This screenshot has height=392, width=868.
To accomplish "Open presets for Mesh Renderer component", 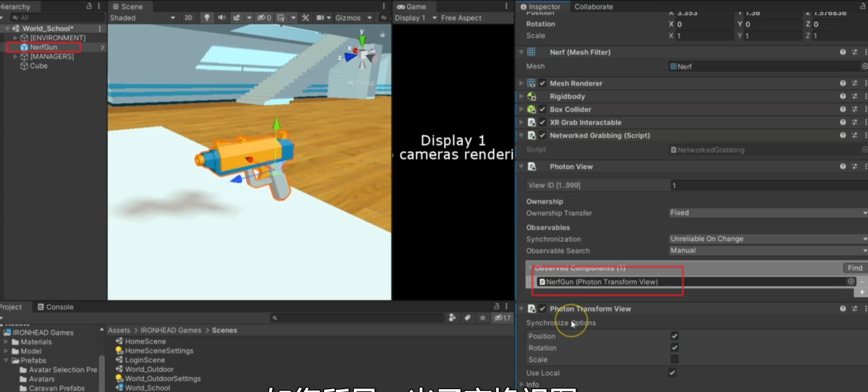I will [854, 83].
